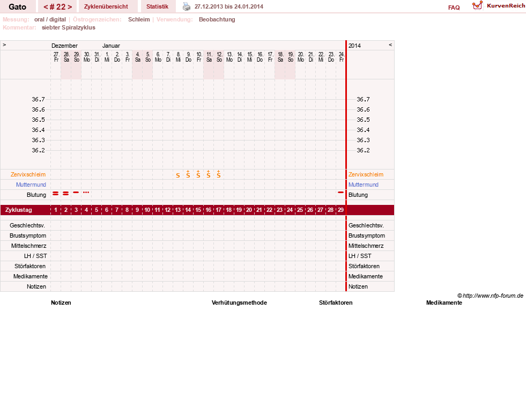Click the left Zervixschleim label
The width and height of the screenshot is (526, 420).
coord(28,174)
